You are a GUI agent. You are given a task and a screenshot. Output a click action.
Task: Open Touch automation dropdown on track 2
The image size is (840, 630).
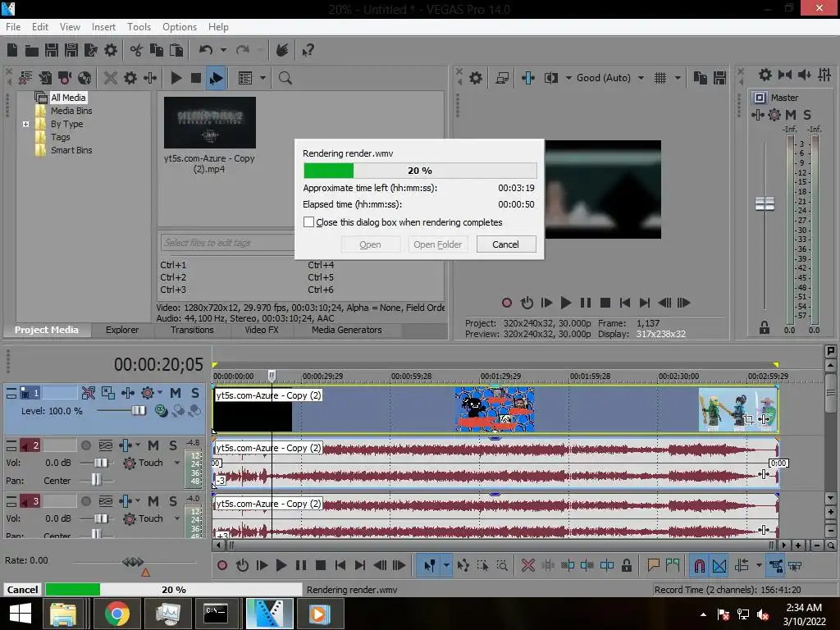[x=177, y=463]
